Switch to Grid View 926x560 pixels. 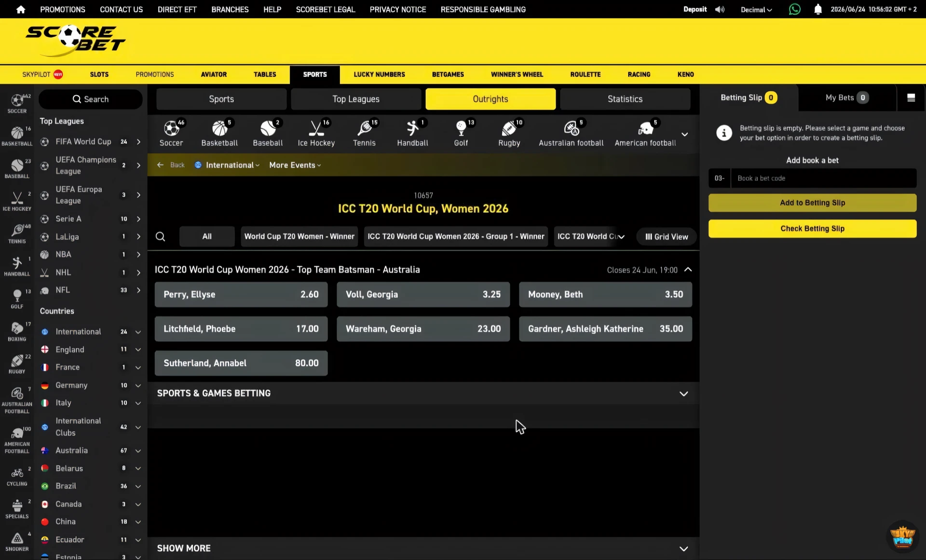(667, 237)
